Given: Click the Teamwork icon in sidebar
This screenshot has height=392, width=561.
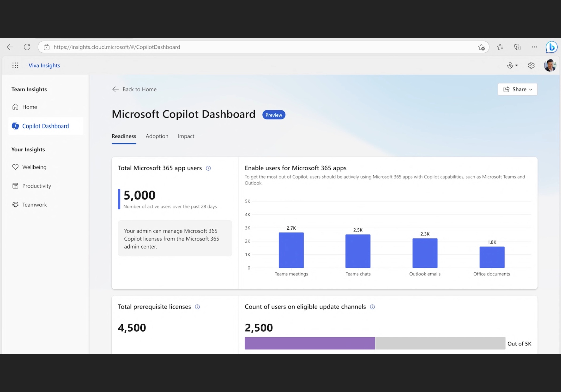Looking at the screenshot, I should coord(15,204).
